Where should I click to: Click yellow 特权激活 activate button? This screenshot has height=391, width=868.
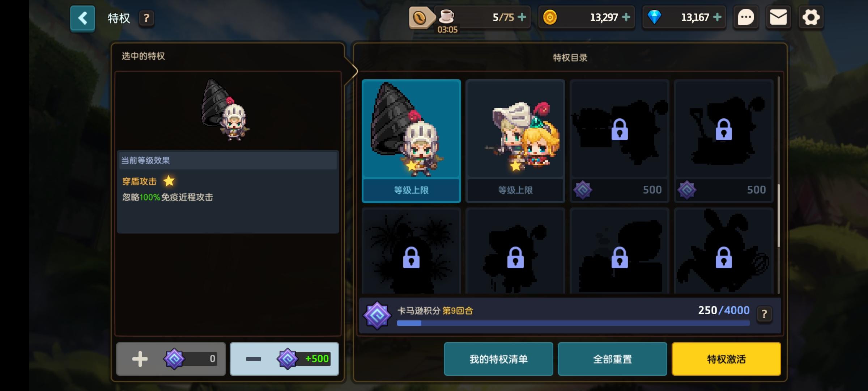(x=726, y=359)
